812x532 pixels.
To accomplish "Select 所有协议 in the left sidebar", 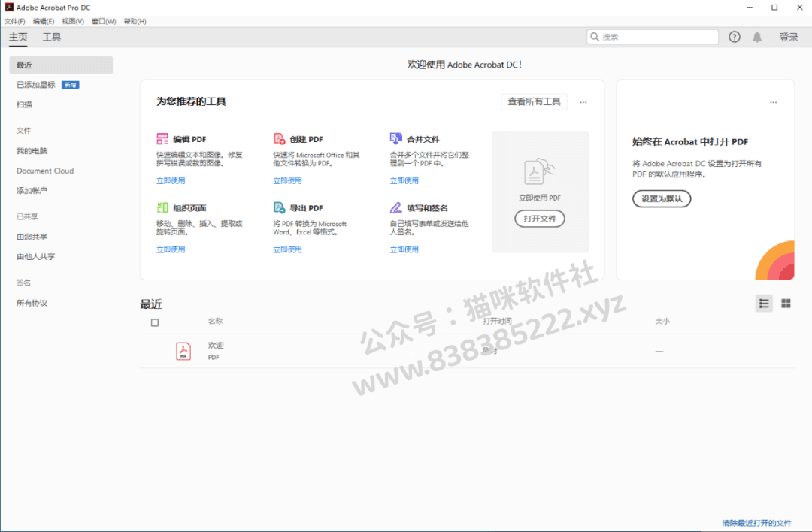I will (32, 304).
